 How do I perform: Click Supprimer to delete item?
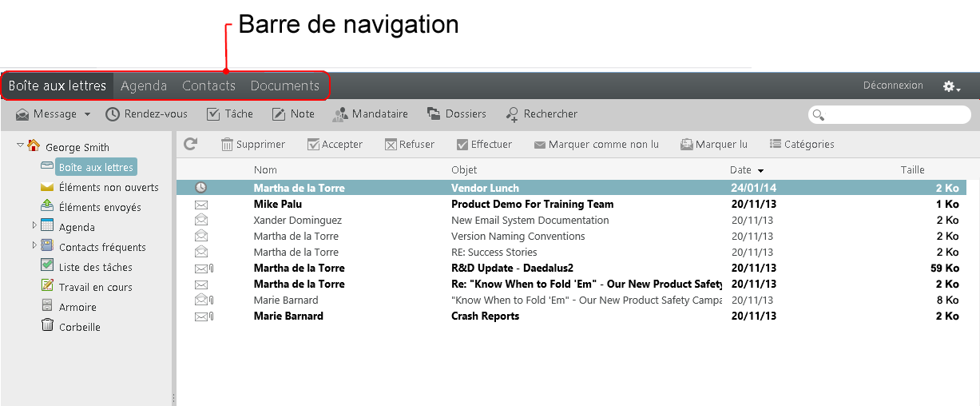tap(253, 145)
